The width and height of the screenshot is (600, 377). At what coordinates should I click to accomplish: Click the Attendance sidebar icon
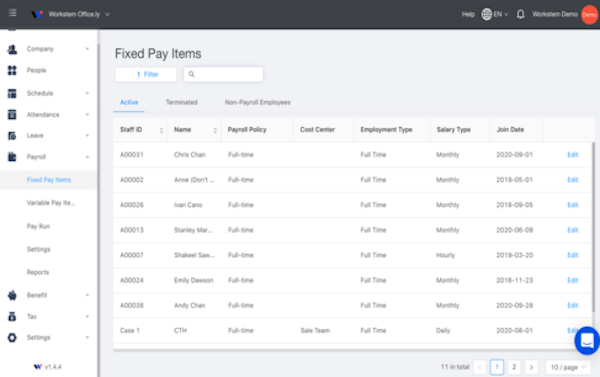pyautogui.click(x=12, y=114)
